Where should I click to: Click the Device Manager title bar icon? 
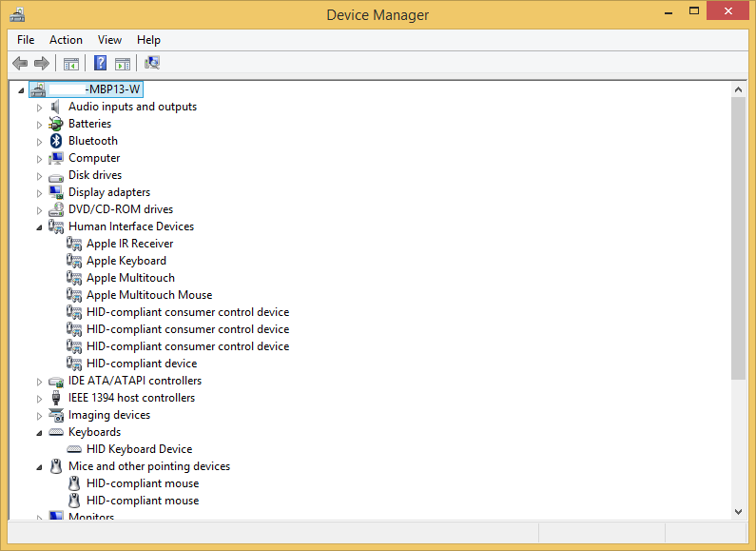click(17, 14)
